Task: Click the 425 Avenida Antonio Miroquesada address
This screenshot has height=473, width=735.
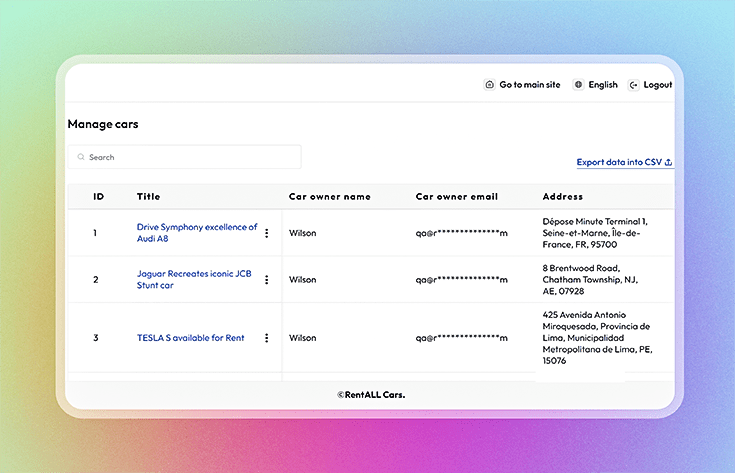Action: click(597, 338)
